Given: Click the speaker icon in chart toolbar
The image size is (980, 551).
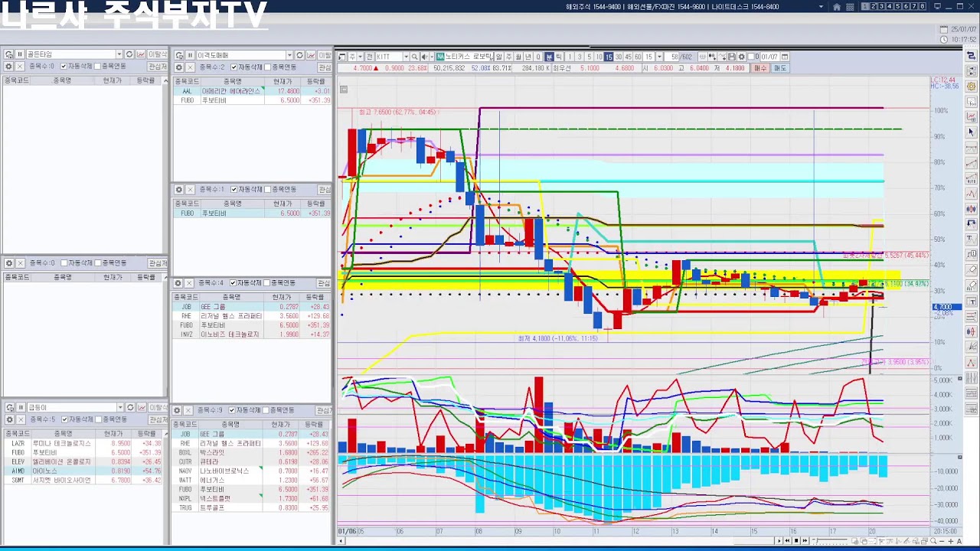Looking at the screenshot, I should [x=424, y=57].
